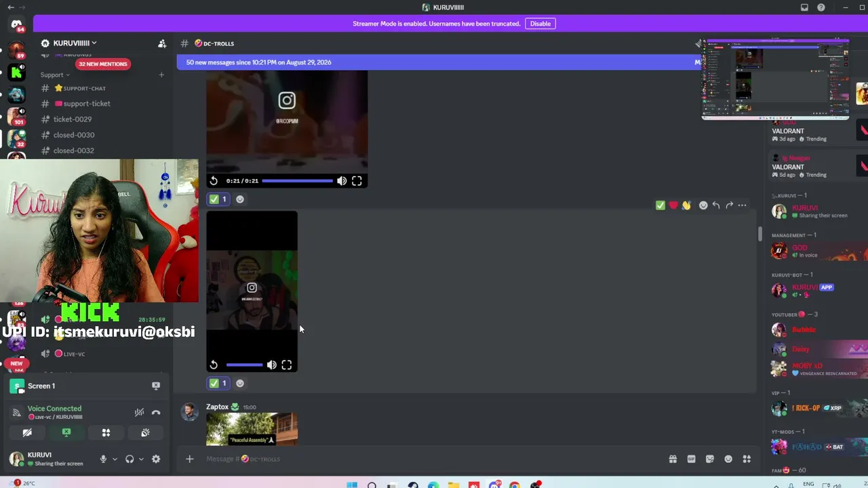Fullscreen the second video

[287, 365]
